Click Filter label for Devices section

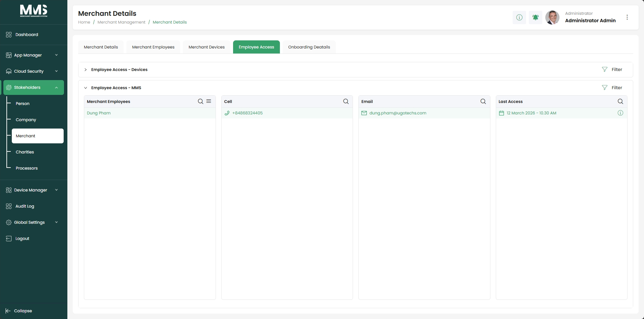pos(617,70)
